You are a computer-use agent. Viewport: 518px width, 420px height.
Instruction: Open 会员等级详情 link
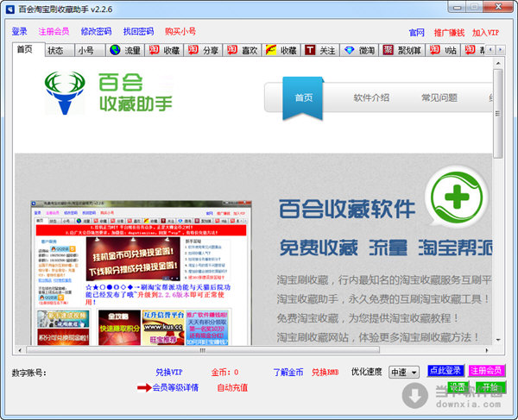point(175,388)
